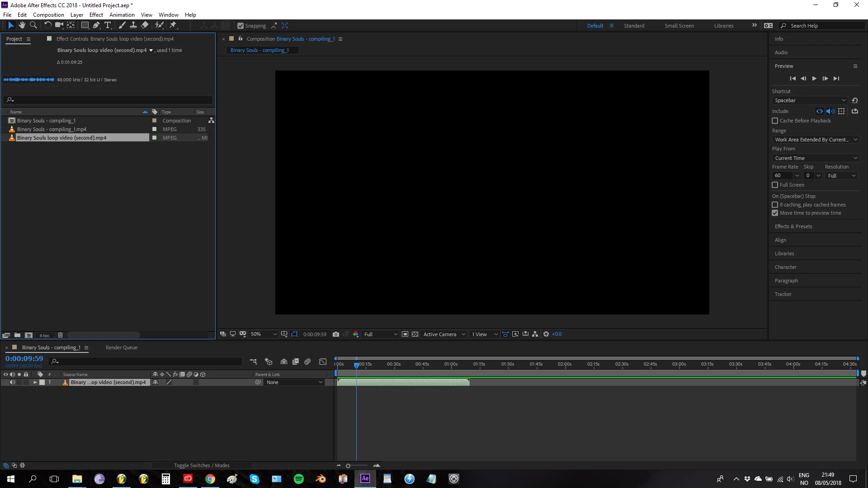
Task: Click the timeline zoom slider handle
Action: (348, 466)
